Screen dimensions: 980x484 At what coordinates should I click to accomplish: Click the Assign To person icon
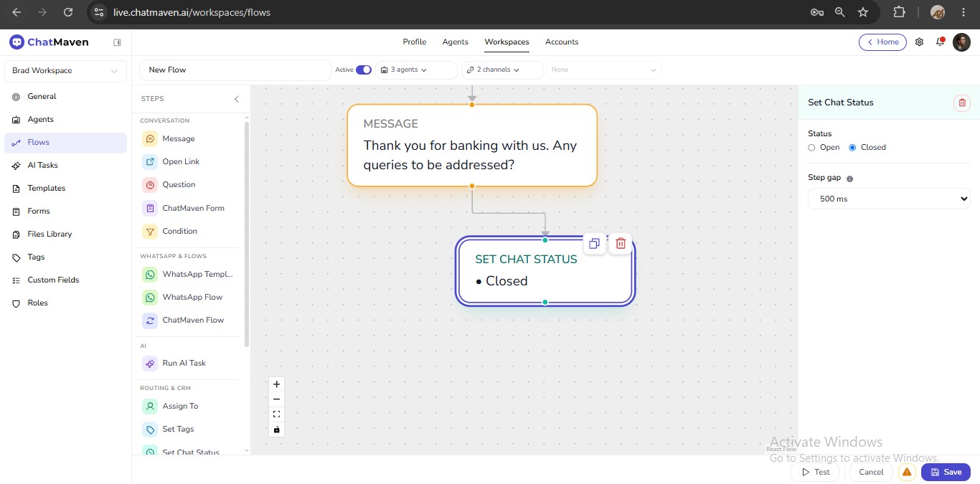(150, 407)
